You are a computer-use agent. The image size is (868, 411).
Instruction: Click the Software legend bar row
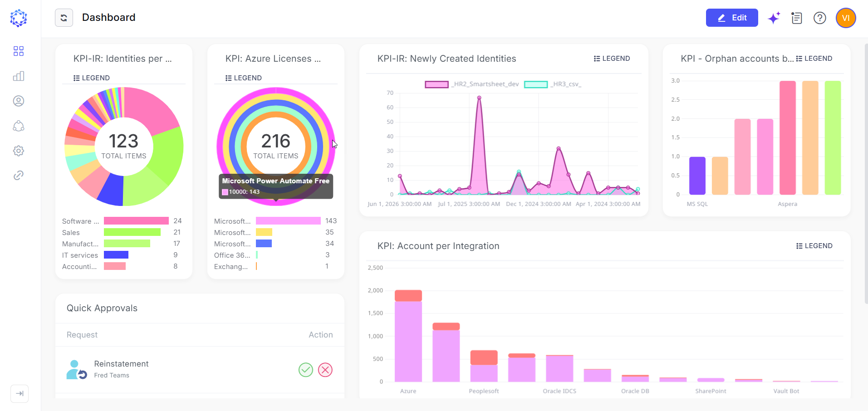click(x=122, y=221)
